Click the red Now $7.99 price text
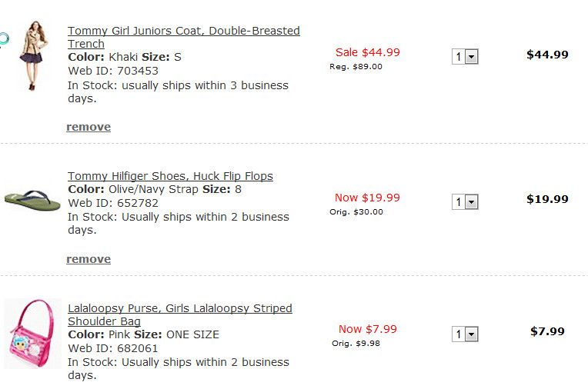This screenshot has height=389, width=588. pyautogui.click(x=367, y=329)
